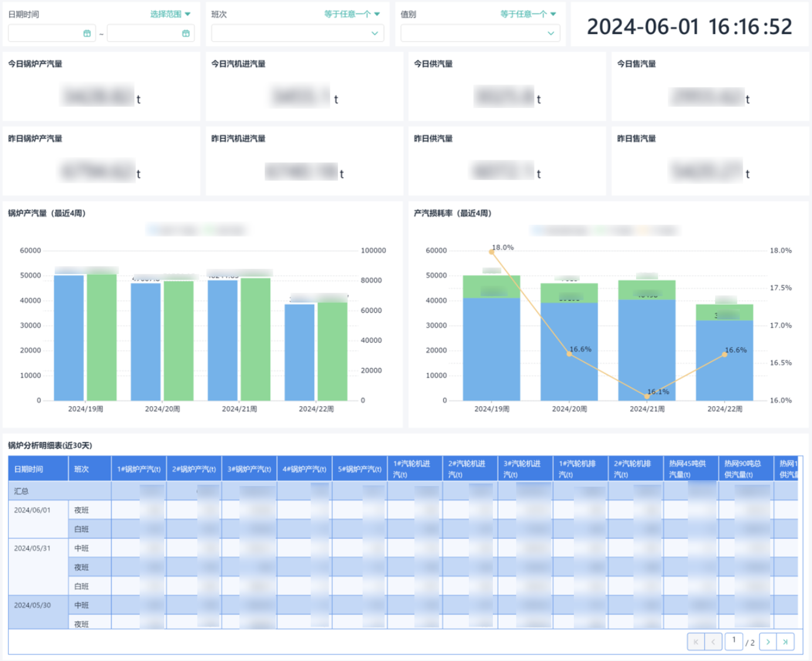Image resolution: width=812 pixels, height=661 pixels.
Task: Expand the 值别 selection combo box
Action: 480,33
